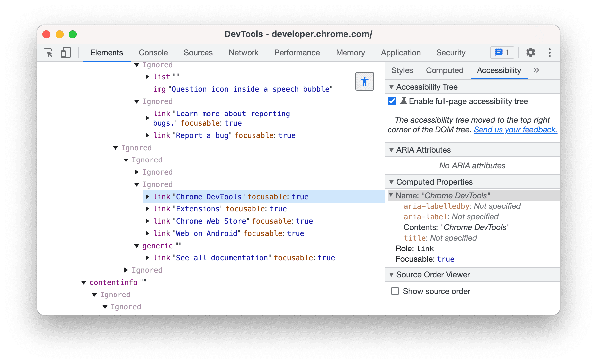Open DevTools settings with the gear icon
The width and height of the screenshot is (597, 364).
pyautogui.click(x=530, y=52)
